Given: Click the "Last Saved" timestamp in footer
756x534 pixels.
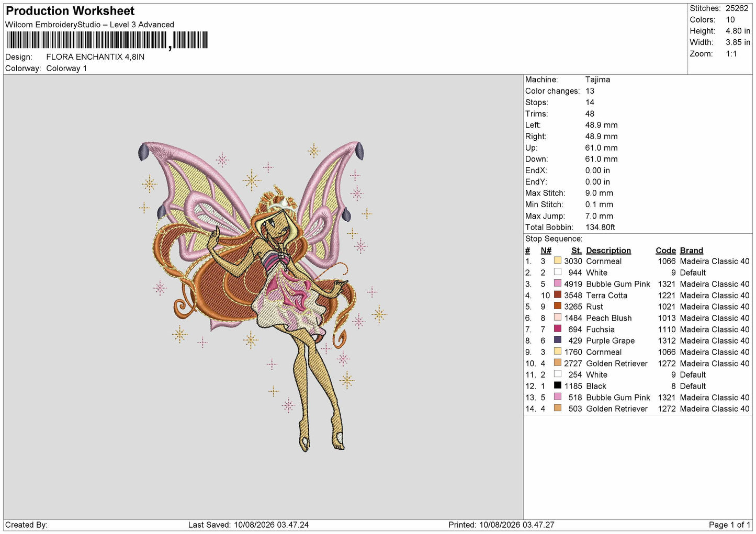Looking at the screenshot, I should click(x=249, y=525).
